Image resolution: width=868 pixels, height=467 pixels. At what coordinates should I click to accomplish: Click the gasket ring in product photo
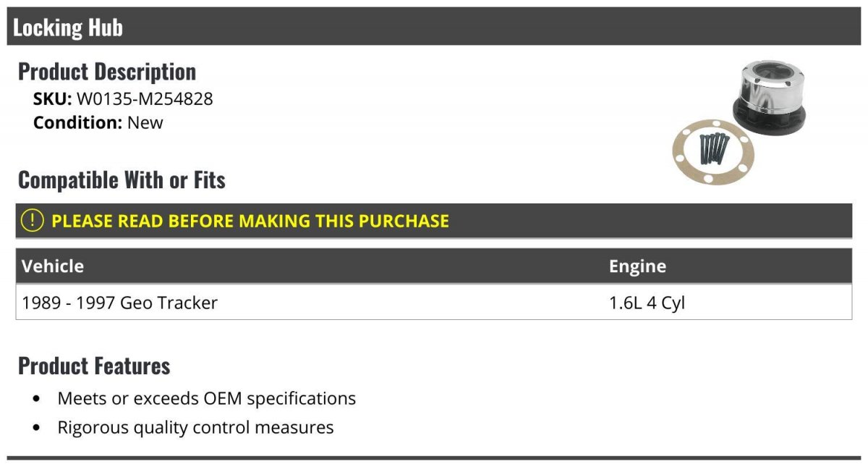[713, 153]
